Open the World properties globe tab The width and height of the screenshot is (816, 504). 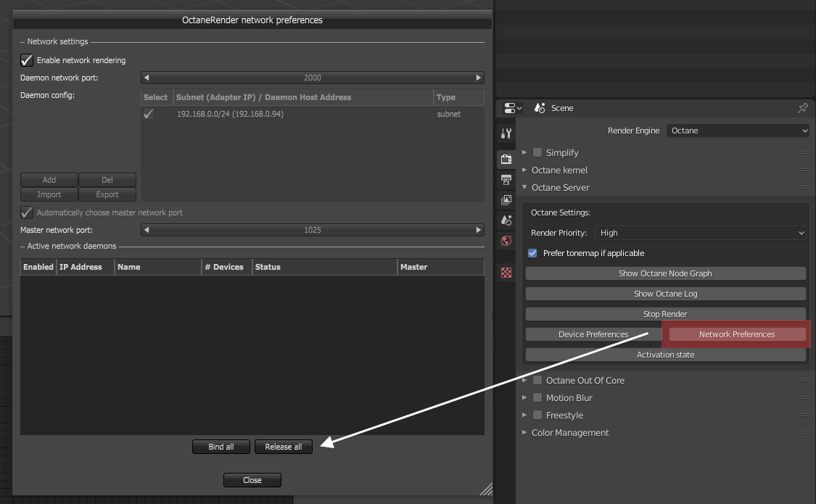506,241
